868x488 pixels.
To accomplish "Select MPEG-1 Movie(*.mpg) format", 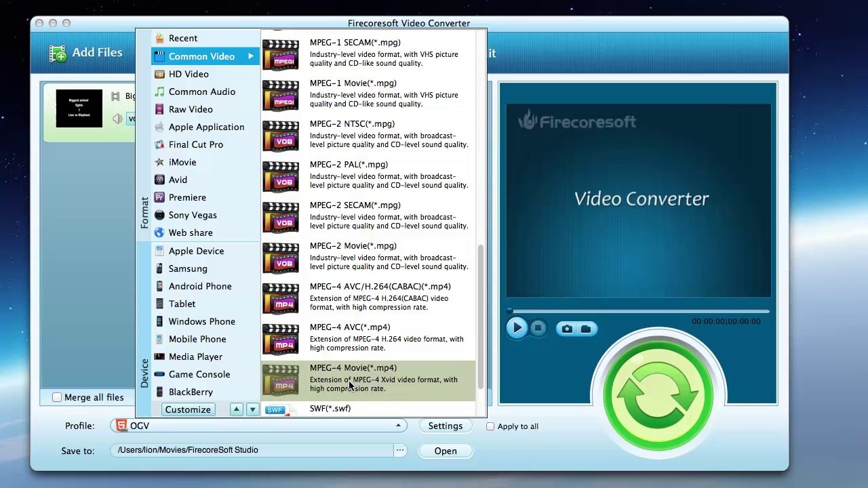I will [x=368, y=94].
